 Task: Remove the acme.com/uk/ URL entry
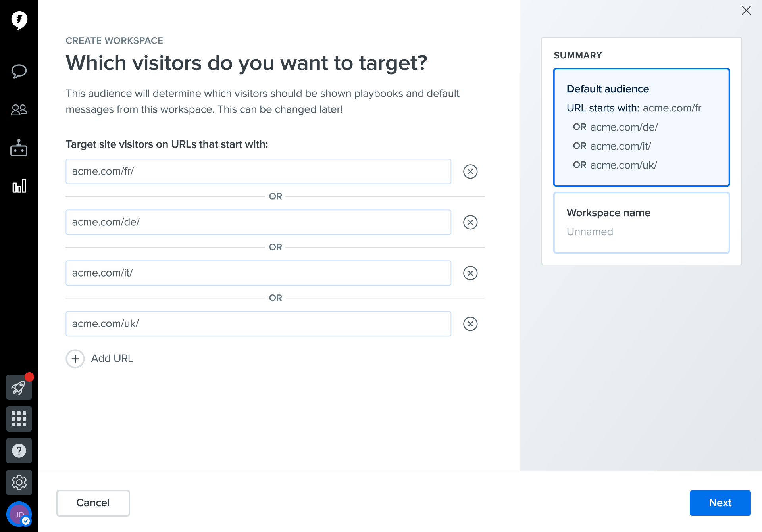tap(470, 324)
